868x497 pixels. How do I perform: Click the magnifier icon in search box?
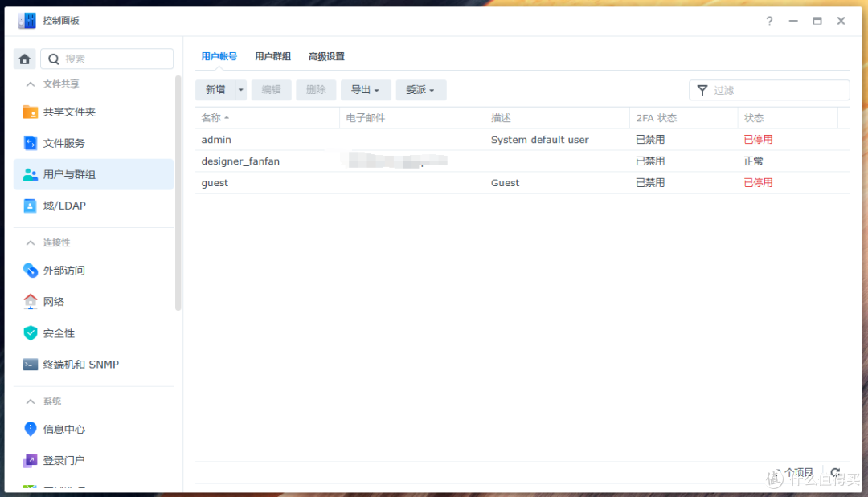point(54,59)
